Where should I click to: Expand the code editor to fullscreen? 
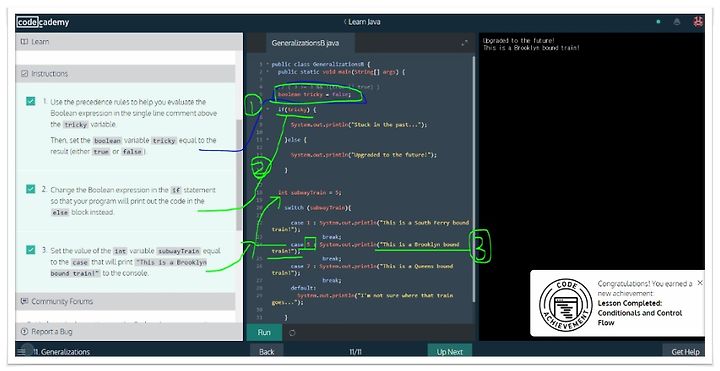click(x=464, y=43)
